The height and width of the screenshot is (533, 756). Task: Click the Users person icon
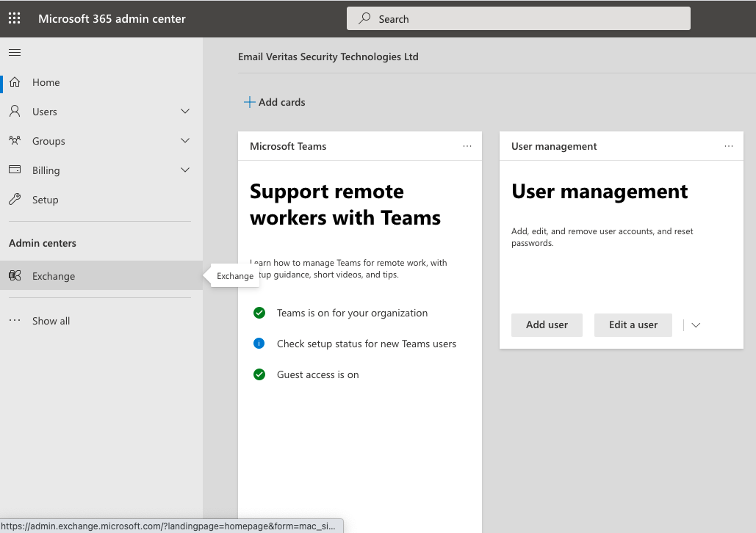coord(15,112)
